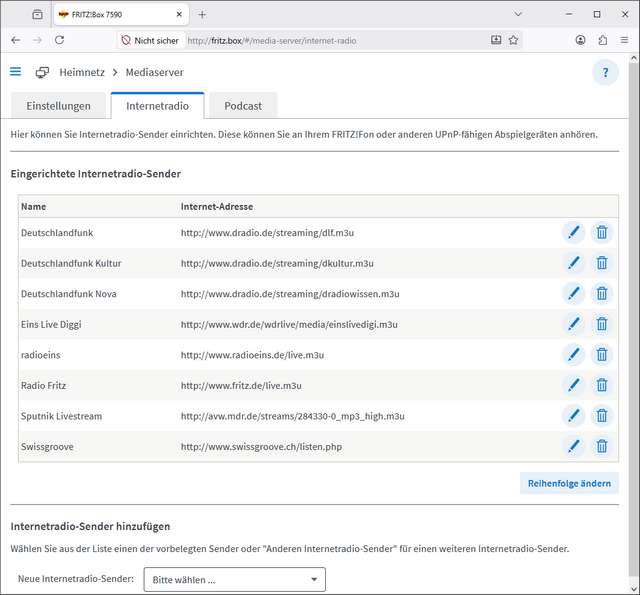640x595 pixels.
Task: Click the einslivedigi.m3u stream address
Action: (289, 324)
